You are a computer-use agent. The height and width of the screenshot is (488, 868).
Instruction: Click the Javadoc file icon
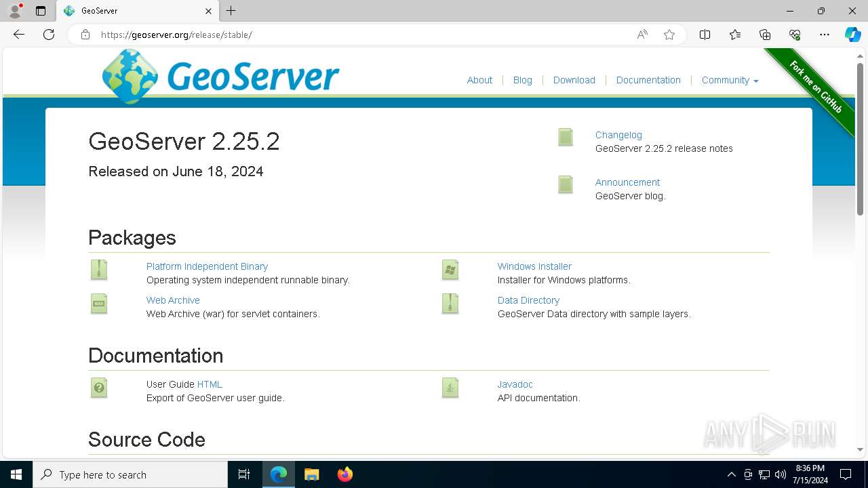point(450,388)
